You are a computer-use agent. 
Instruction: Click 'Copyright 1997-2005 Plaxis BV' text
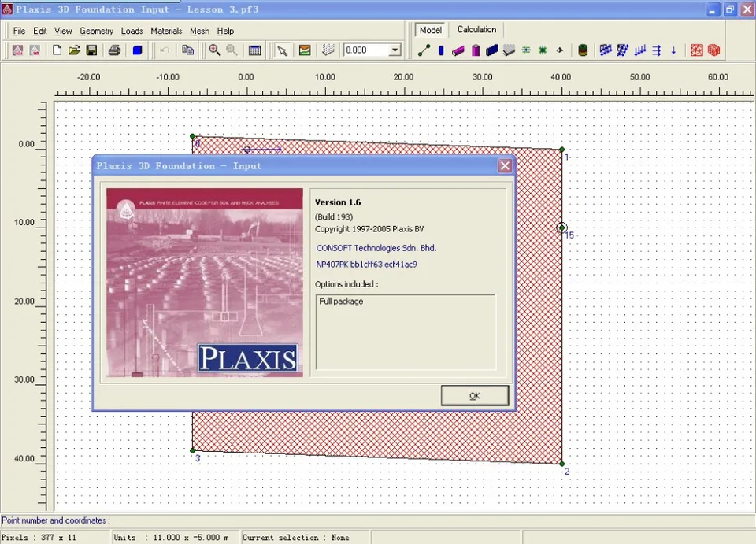tap(369, 229)
